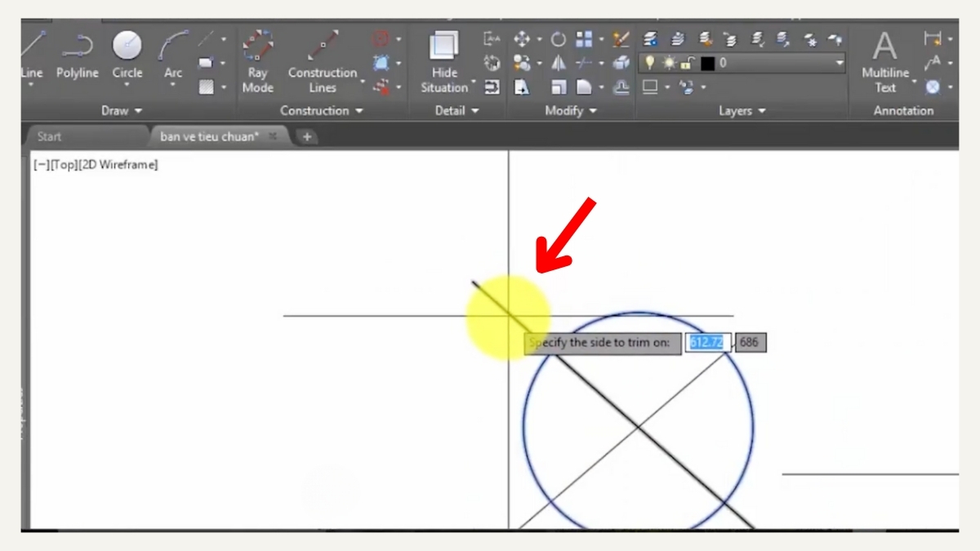The image size is (980, 551).
Task: Open the Line tool dropdown arrow
Action: click(31, 85)
